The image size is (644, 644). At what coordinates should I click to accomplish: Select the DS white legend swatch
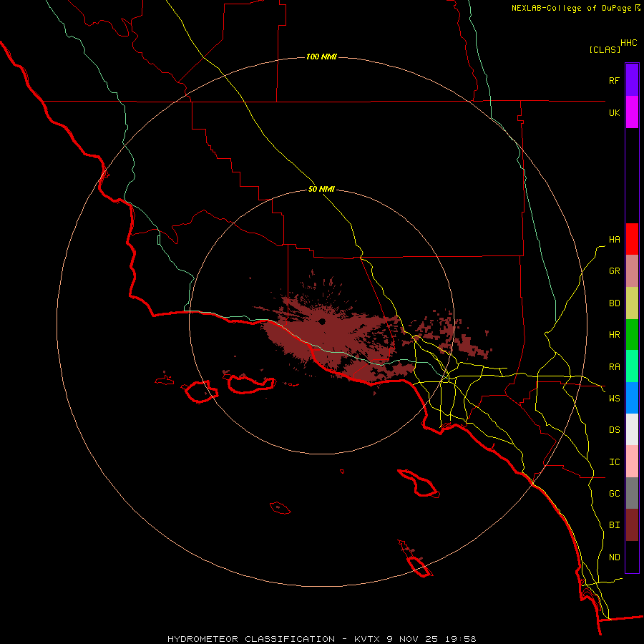pos(632,429)
